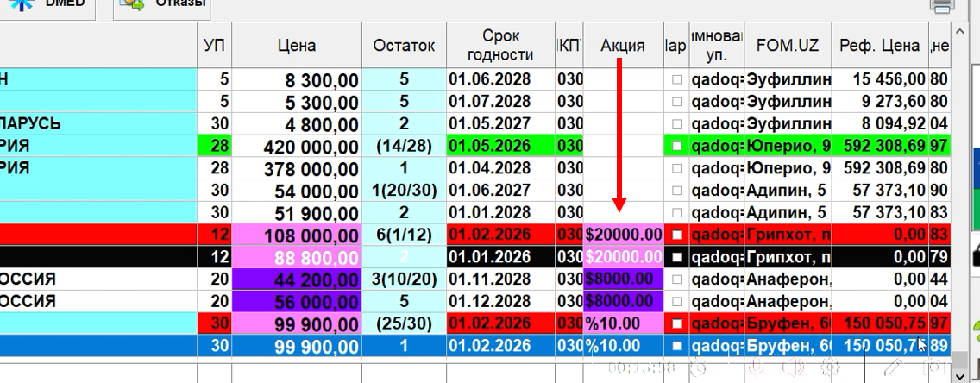Select price cell 88 800,00

(297, 257)
